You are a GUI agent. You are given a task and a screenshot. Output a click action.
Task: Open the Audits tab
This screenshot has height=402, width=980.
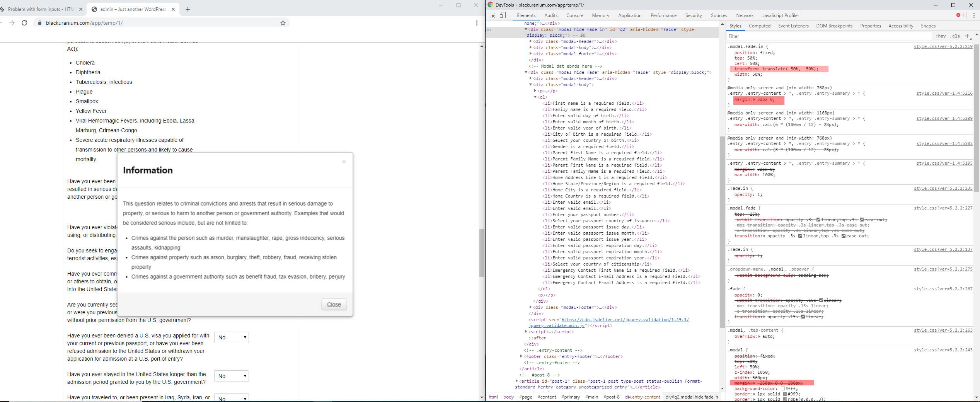[x=551, y=15]
